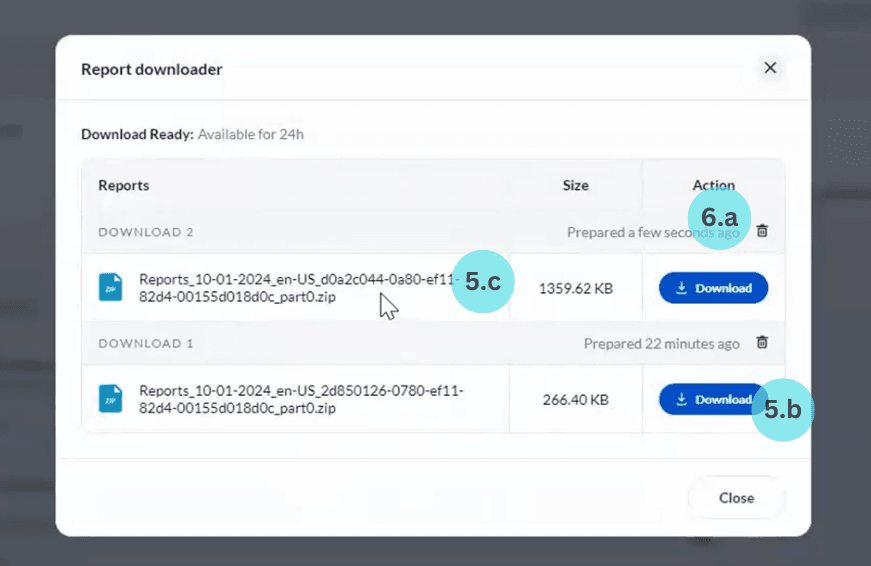Click the zip file icon for the 2d850126 report

tap(111, 399)
